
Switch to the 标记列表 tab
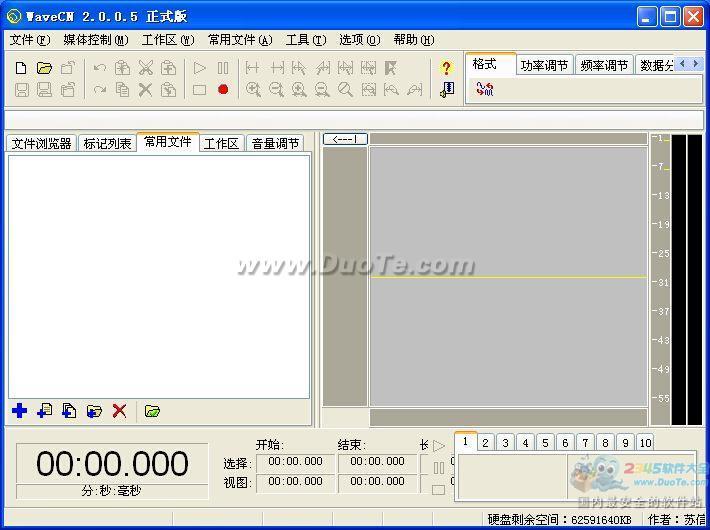[107, 143]
